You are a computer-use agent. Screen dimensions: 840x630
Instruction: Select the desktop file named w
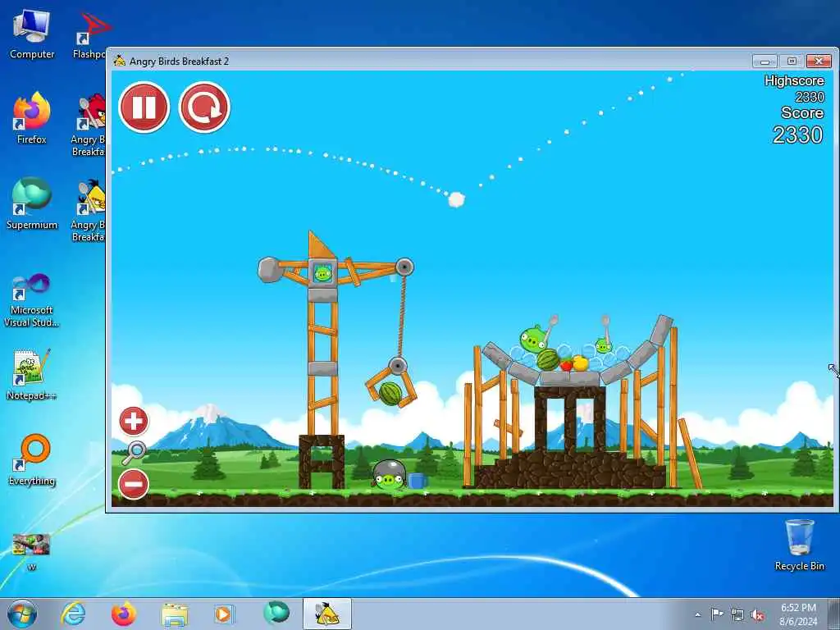[x=31, y=552]
